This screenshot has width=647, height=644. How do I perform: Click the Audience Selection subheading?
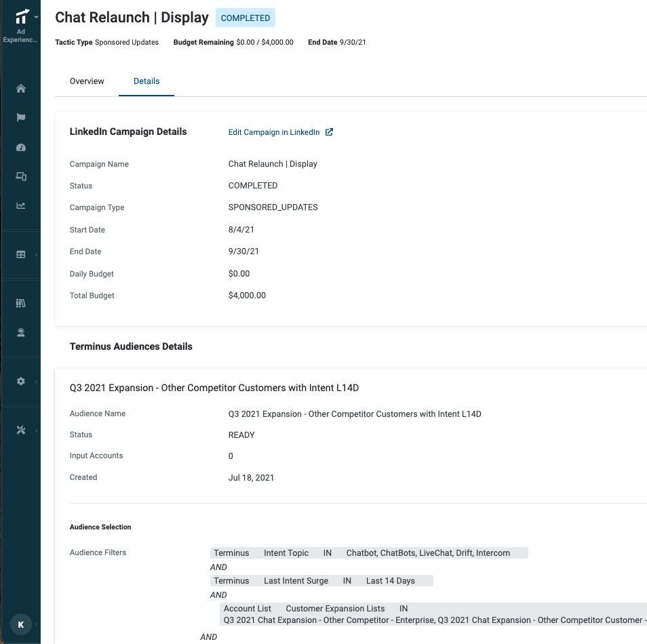point(100,527)
